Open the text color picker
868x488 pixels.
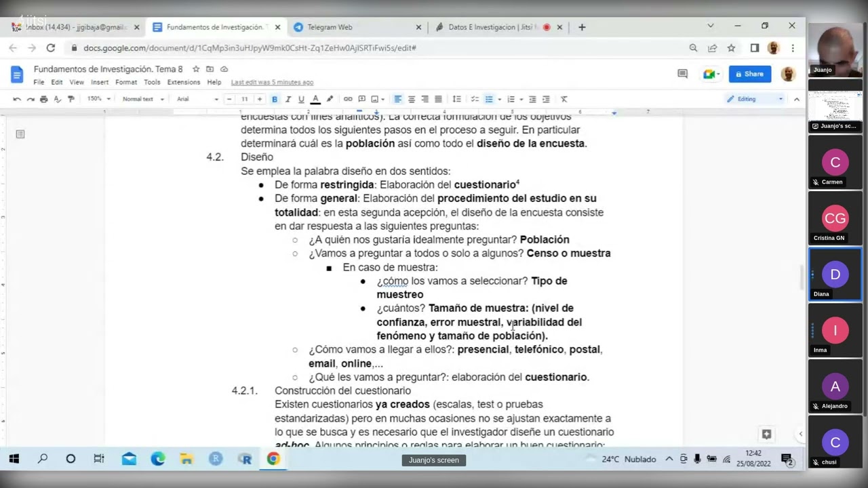click(x=315, y=99)
